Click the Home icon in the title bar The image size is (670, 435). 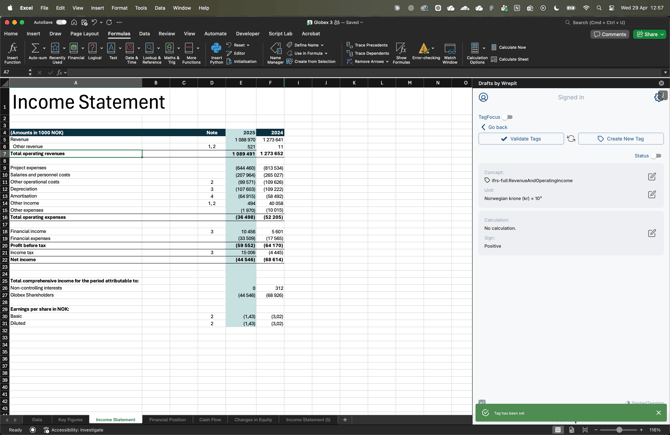[x=74, y=22]
